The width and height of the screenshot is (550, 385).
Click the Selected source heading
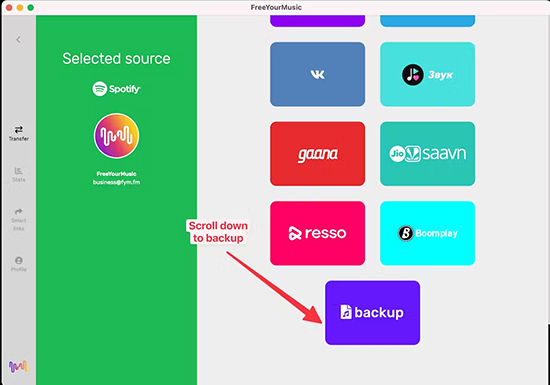click(x=116, y=59)
